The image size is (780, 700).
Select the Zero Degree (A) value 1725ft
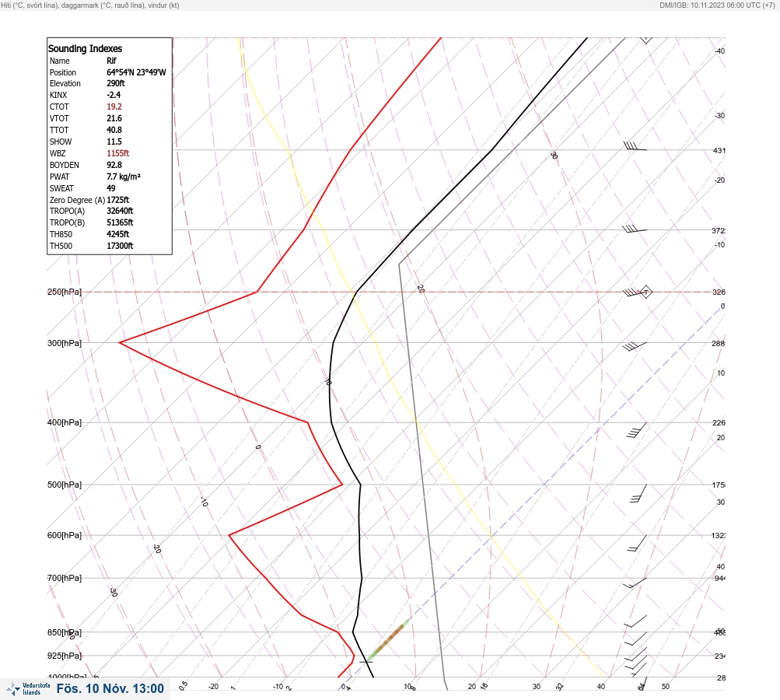tap(118, 200)
